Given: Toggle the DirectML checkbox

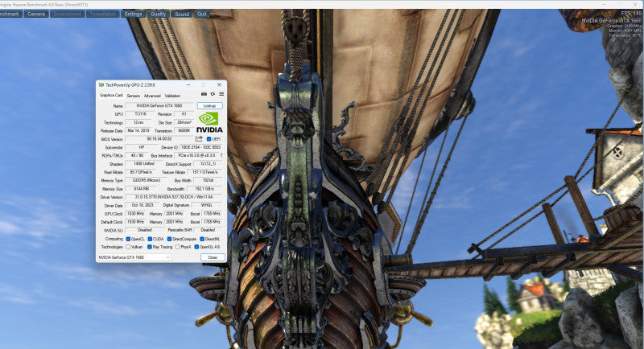Looking at the screenshot, I should tap(202, 239).
